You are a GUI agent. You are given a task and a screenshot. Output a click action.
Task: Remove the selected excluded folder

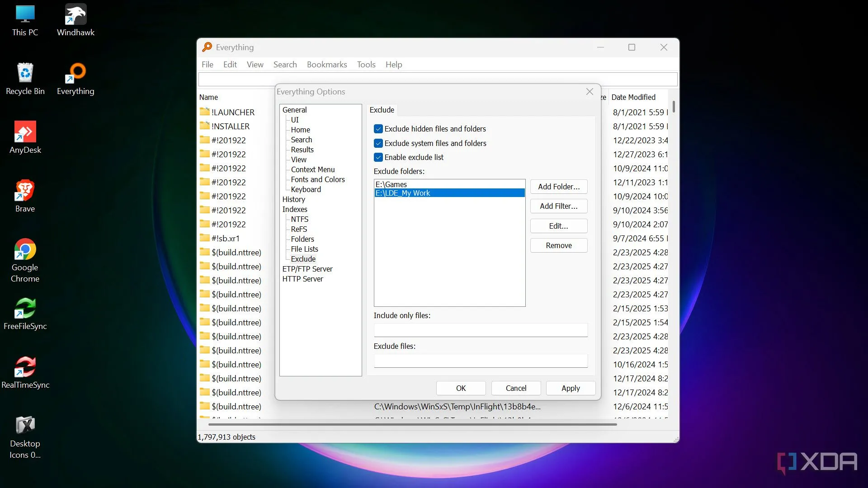(559, 245)
